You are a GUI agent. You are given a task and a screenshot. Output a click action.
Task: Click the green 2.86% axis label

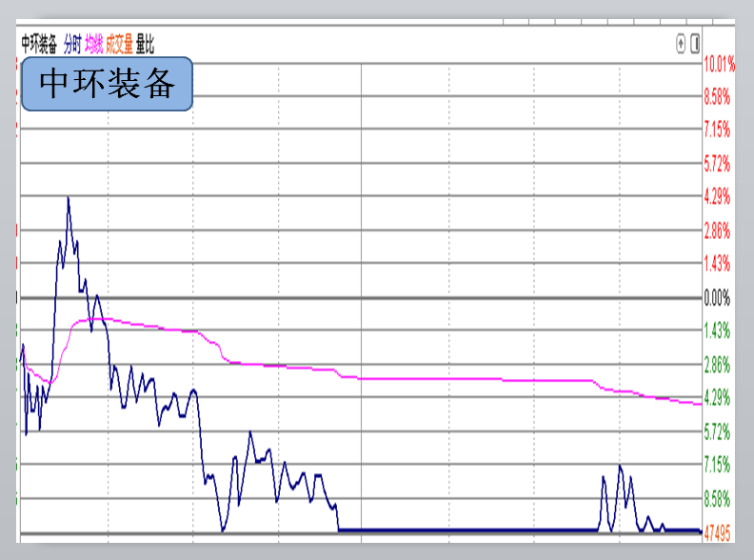(x=717, y=365)
